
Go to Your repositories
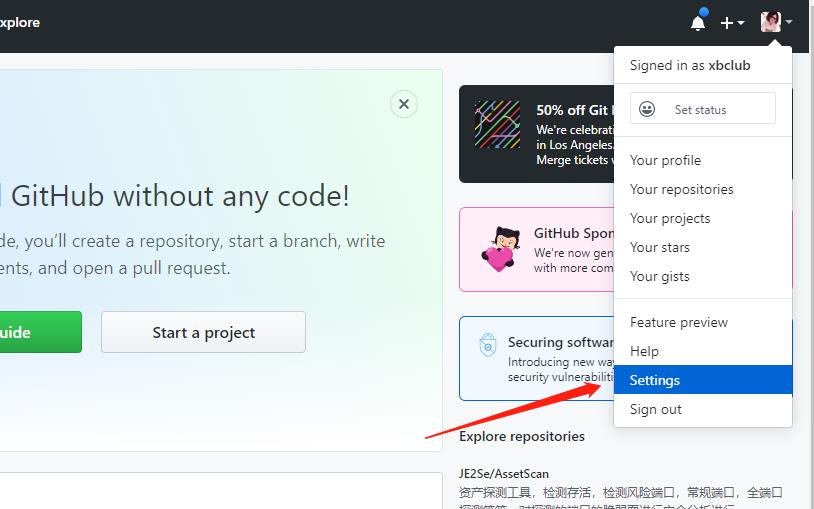click(x=703, y=190)
